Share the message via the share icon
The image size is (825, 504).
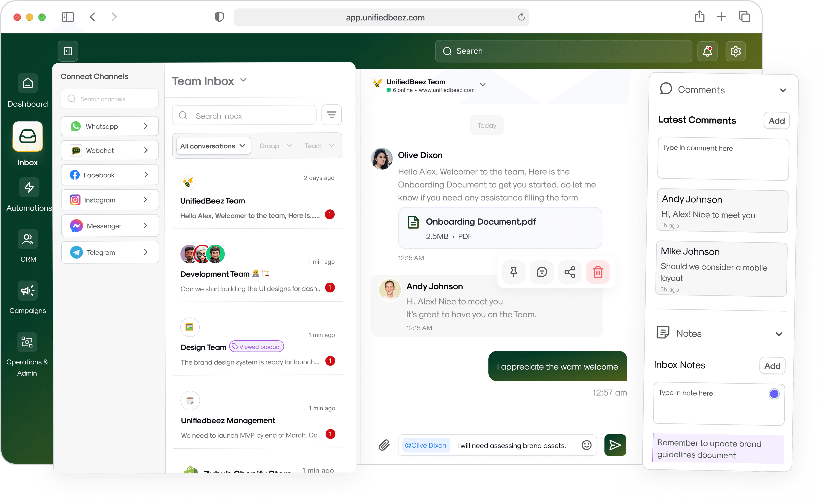[570, 272]
